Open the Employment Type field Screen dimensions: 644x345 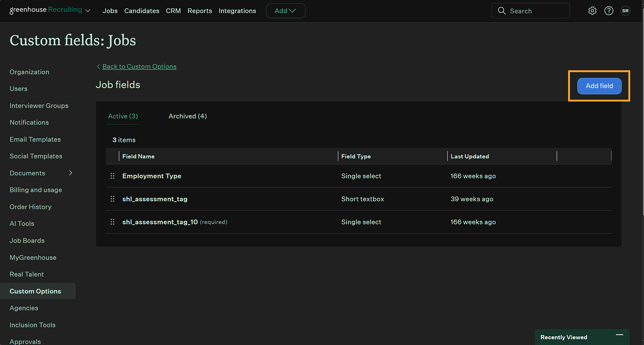[x=152, y=176]
